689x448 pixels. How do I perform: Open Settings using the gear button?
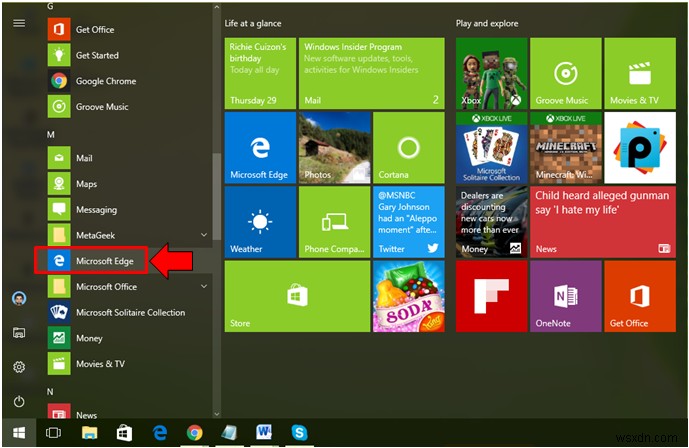tap(19, 367)
